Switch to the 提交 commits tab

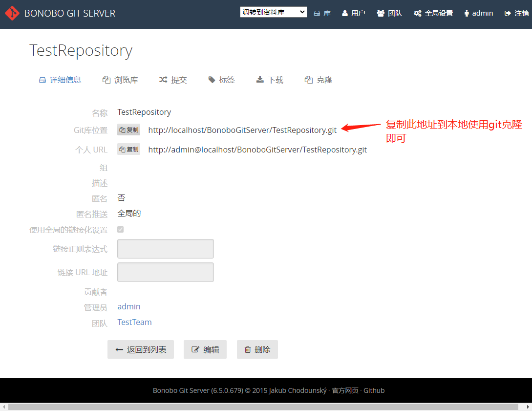[173, 79]
